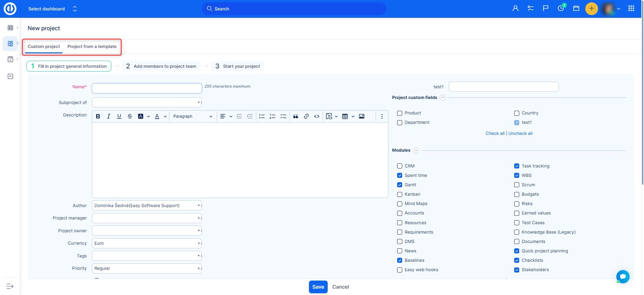Click the yellow plus create button
Image resolution: width=644 pixels, height=295 pixels.
[591, 9]
